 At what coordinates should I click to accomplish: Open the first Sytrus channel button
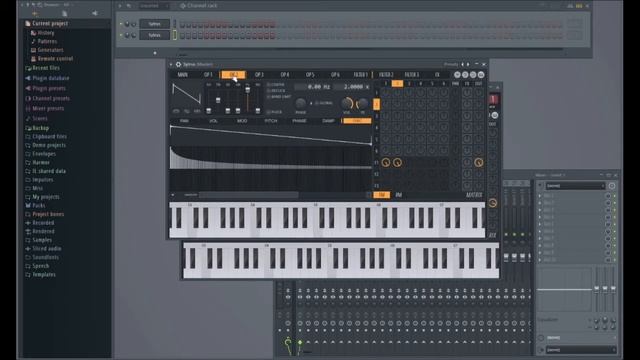tap(154, 24)
